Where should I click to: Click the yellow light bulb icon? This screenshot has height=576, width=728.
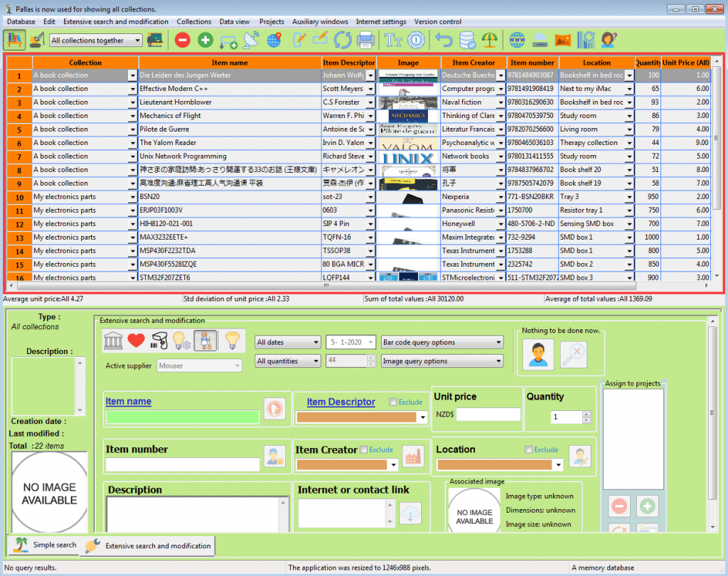point(232,341)
